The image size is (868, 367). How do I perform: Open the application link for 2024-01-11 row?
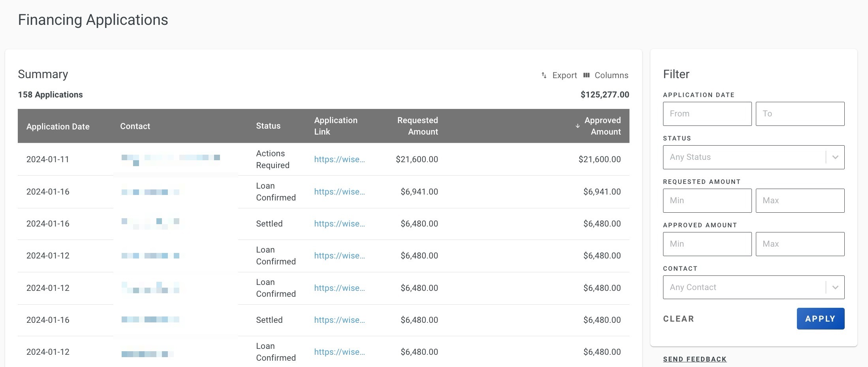pyautogui.click(x=340, y=159)
